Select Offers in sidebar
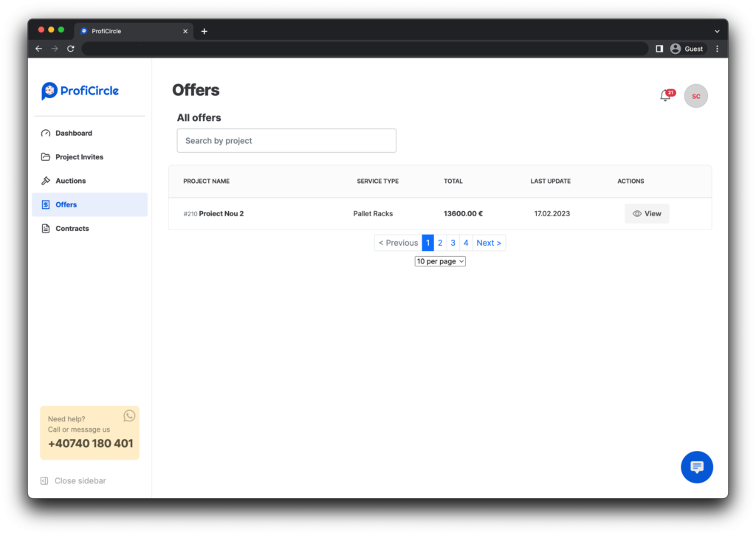The image size is (756, 535). tap(89, 204)
